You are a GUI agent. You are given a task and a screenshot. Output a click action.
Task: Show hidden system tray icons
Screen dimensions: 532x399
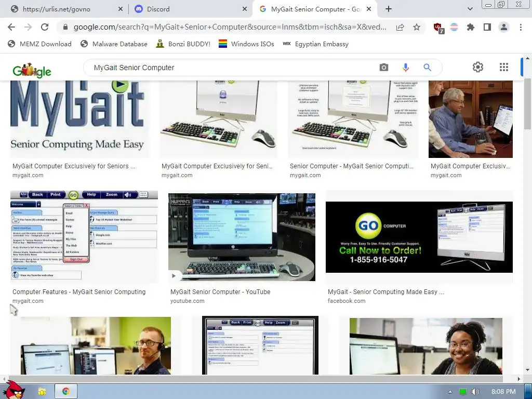(x=450, y=392)
